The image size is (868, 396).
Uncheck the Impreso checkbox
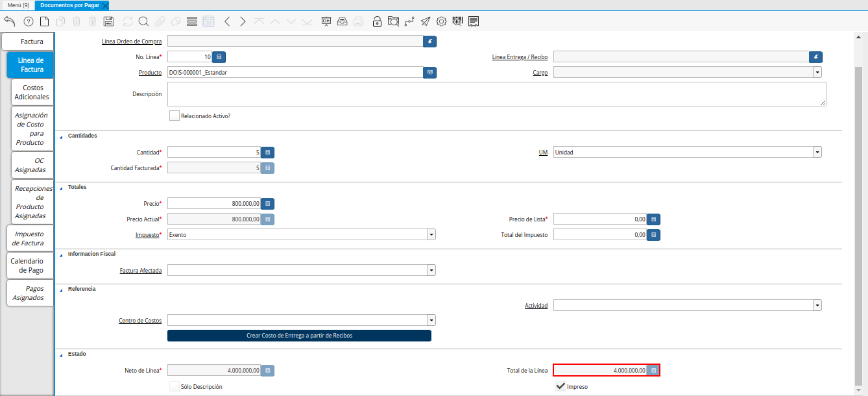[x=561, y=386]
